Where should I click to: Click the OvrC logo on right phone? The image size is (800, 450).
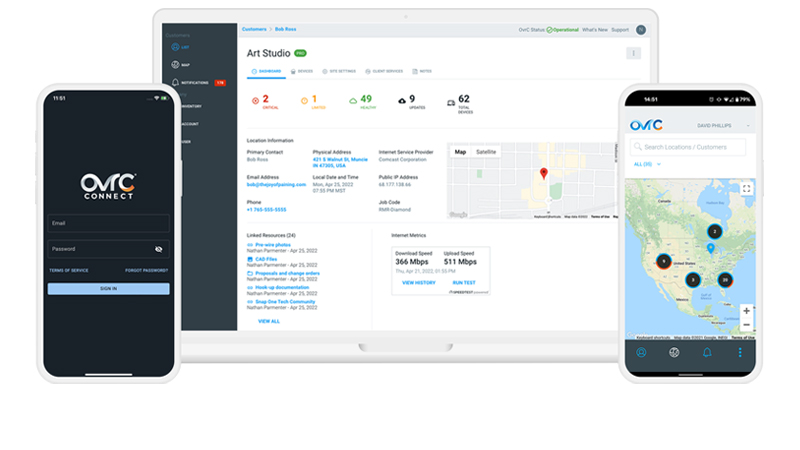tap(646, 125)
